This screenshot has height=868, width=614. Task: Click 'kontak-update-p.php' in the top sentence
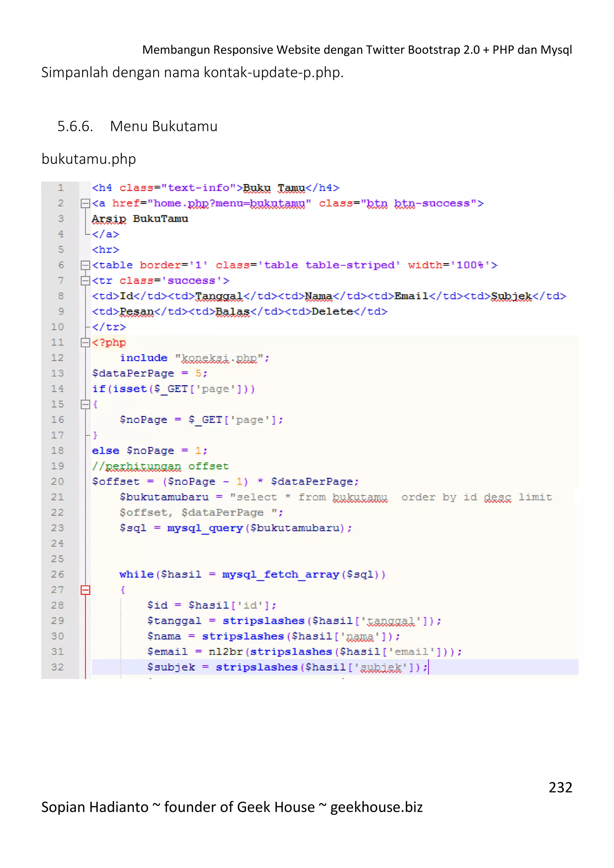tap(272, 73)
